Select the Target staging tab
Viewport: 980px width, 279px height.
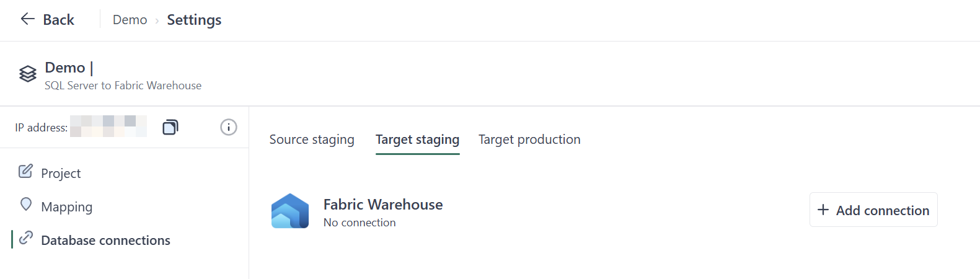pyautogui.click(x=417, y=139)
